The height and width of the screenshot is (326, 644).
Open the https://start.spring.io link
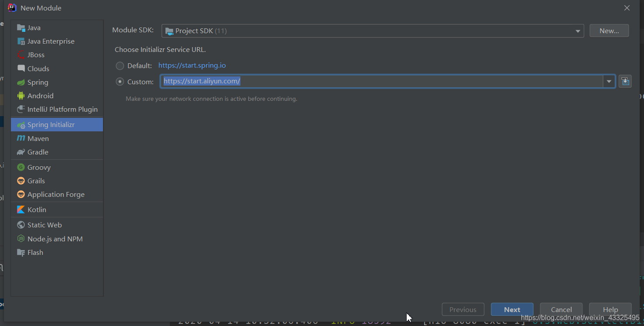point(192,65)
